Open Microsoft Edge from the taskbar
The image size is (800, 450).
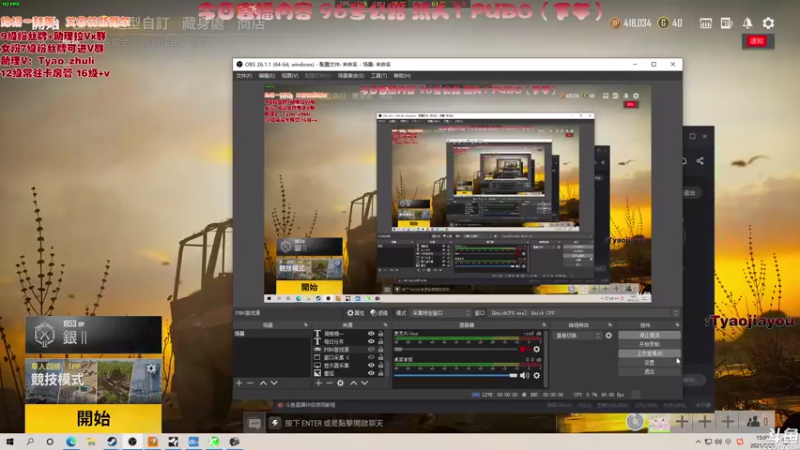click(x=71, y=441)
